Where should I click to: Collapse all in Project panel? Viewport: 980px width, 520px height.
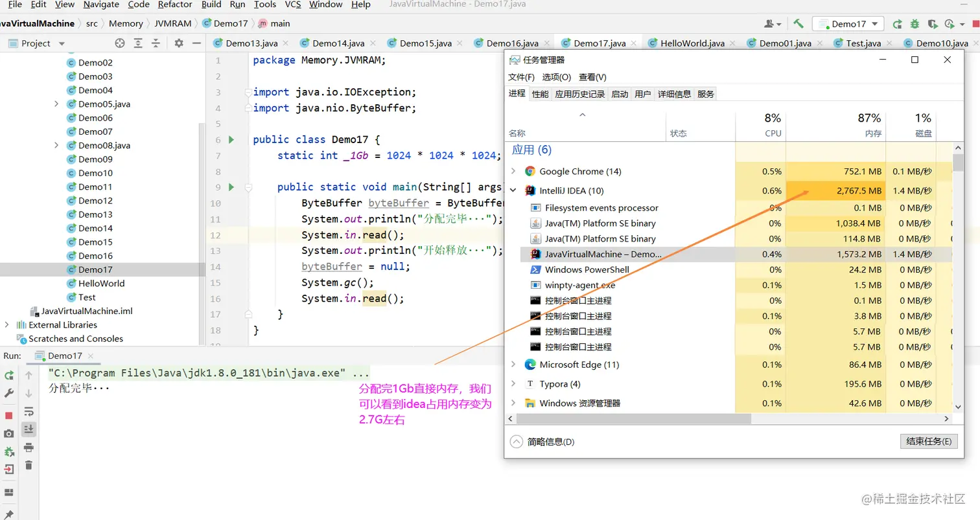point(156,43)
